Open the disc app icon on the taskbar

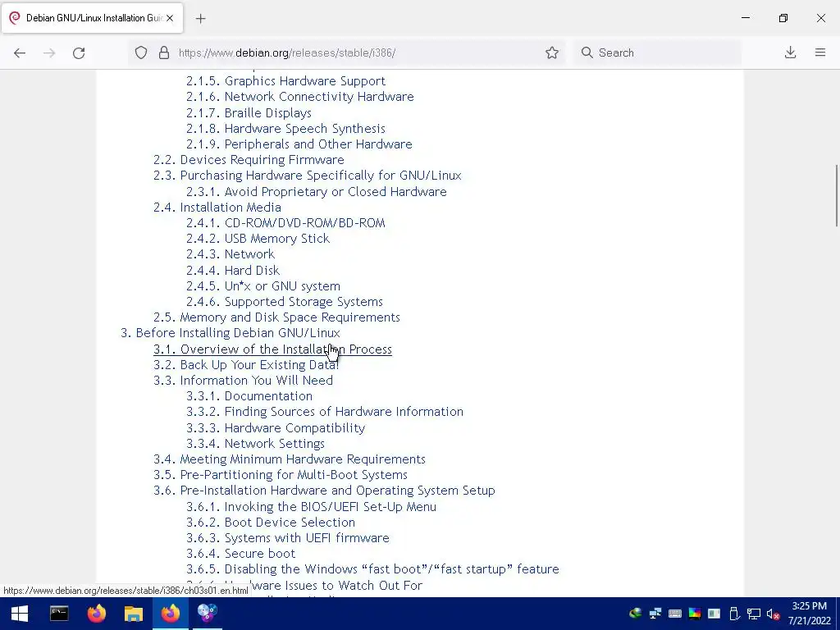click(208, 614)
